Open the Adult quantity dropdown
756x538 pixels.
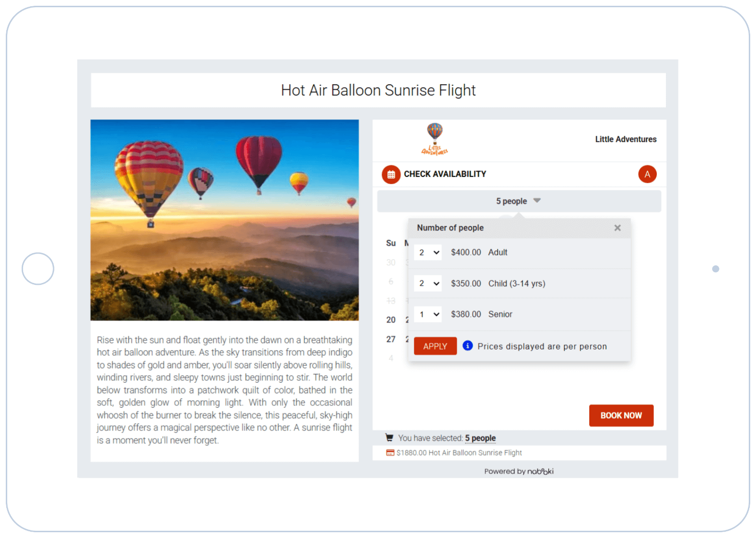point(428,252)
